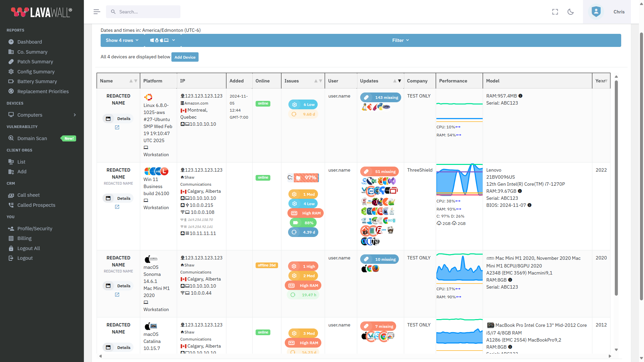644x362 pixels.
Task: Open platform type filter dropdown
Action: pos(162,40)
